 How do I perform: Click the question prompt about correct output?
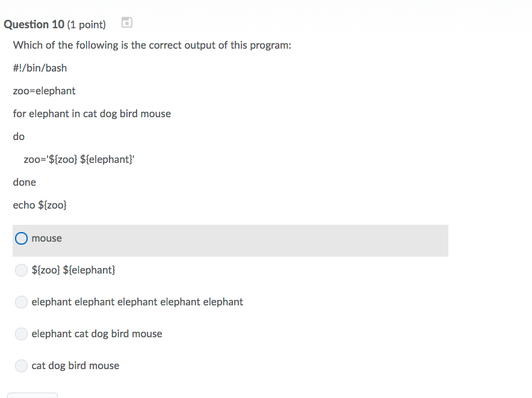click(152, 44)
